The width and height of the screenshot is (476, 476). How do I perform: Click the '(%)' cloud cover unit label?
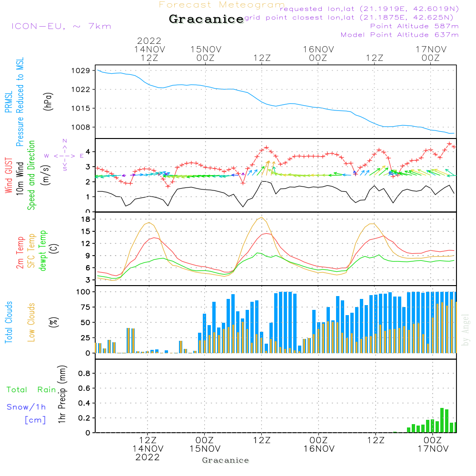point(53,322)
